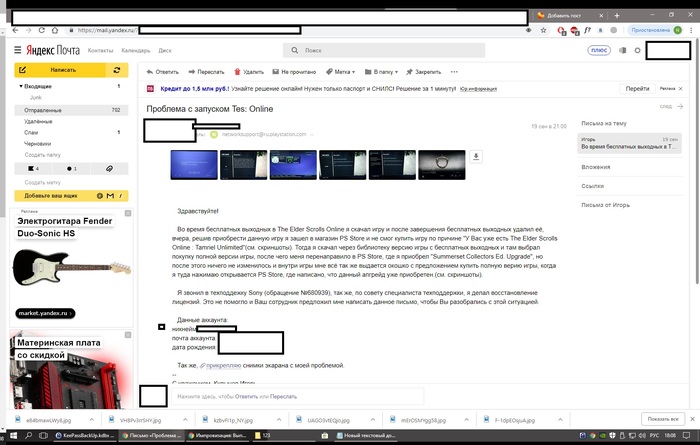Screen dimensions: 700x445
Task: Download all attachments with the arrow icon
Action: coord(476,157)
